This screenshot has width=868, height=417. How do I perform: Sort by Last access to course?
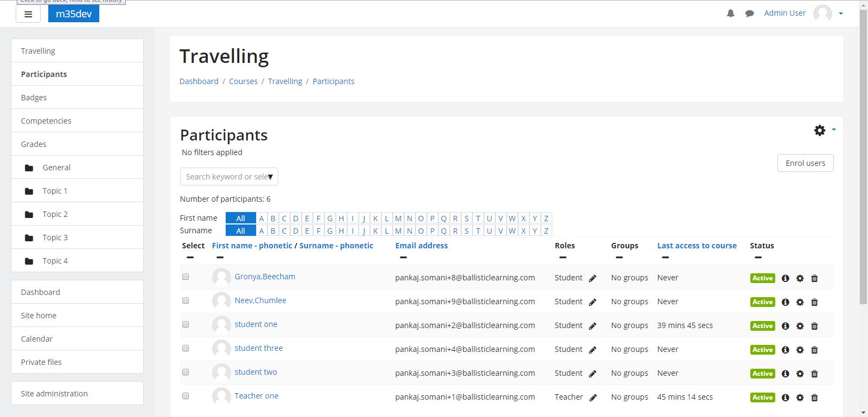[x=697, y=246]
